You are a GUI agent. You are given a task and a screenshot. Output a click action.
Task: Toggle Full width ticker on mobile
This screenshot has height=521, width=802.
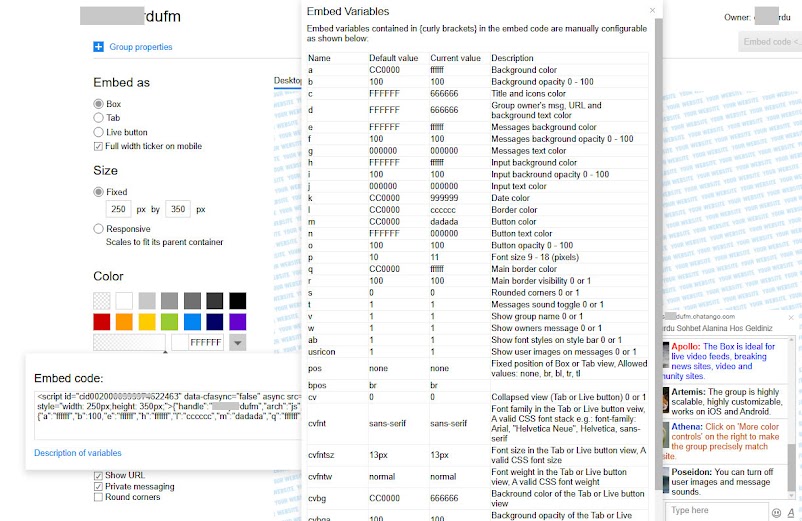pos(98,146)
